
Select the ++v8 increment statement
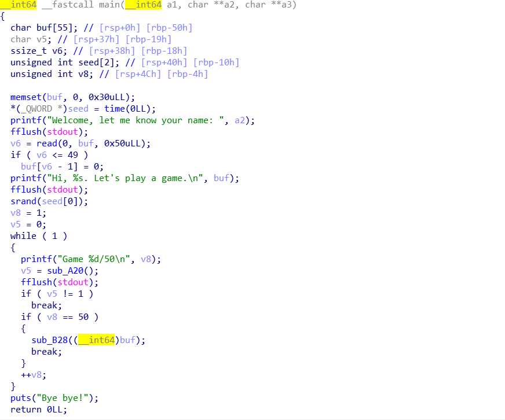pyautogui.click(x=34, y=375)
